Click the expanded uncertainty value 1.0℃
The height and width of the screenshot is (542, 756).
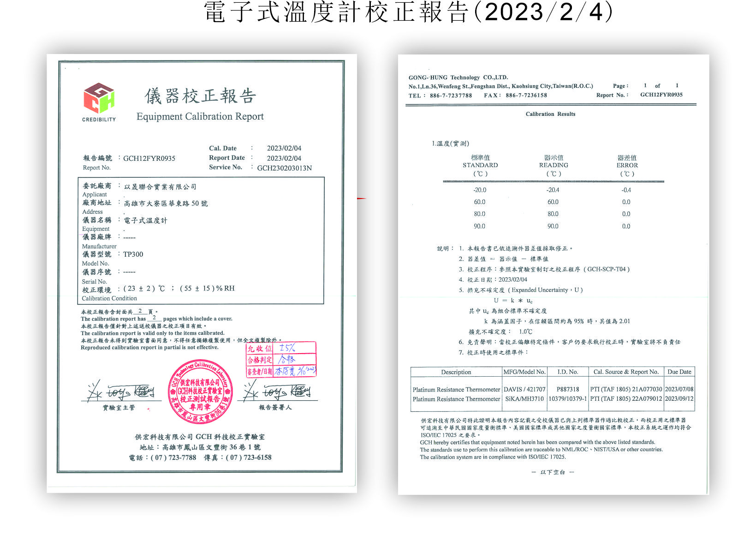(x=525, y=331)
